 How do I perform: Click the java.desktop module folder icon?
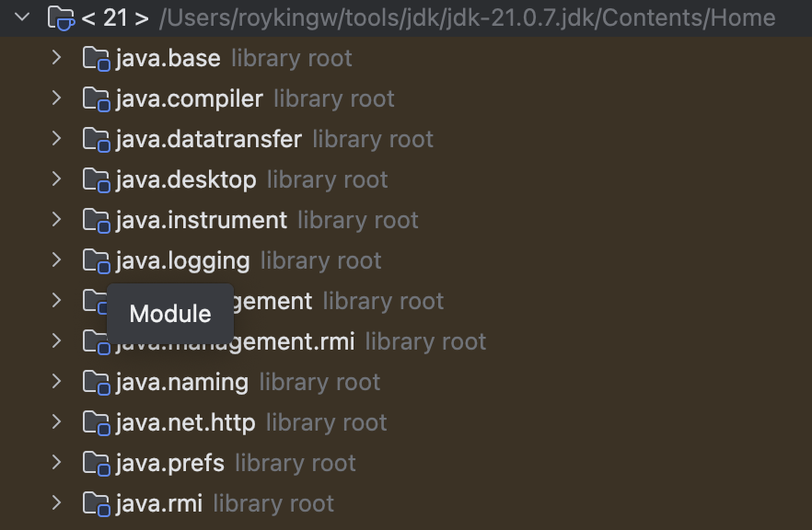96,180
